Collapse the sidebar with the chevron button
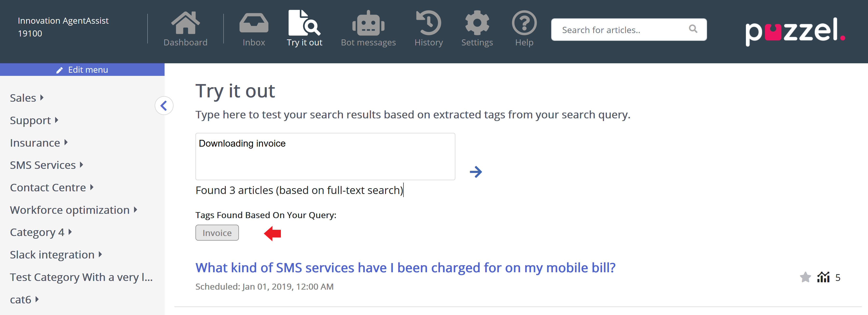The width and height of the screenshot is (868, 315). [x=164, y=106]
